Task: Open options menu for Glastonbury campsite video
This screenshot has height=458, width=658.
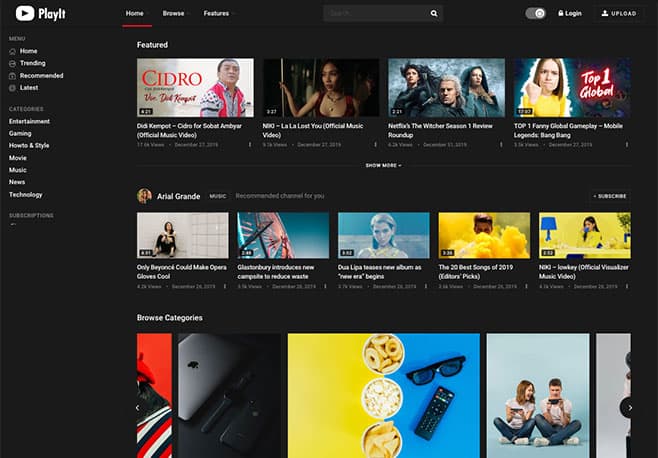Action: 325,287
